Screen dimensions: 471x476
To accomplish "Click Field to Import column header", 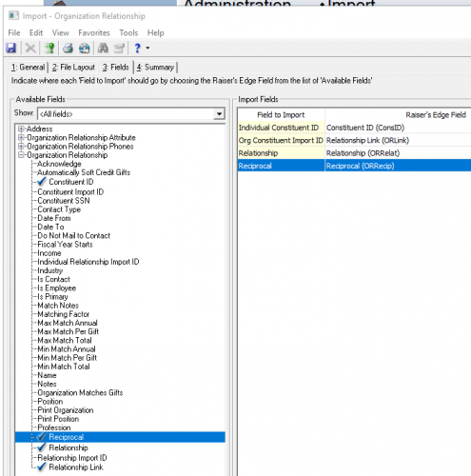I will [281, 114].
